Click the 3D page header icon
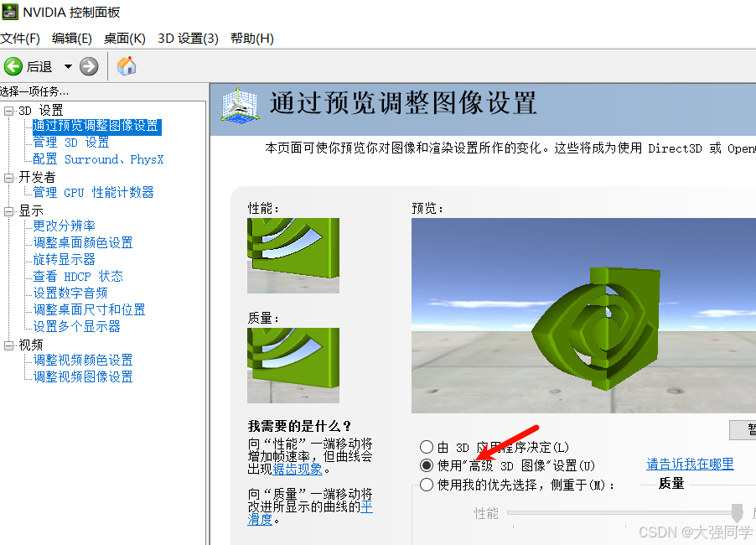 click(x=240, y=105)
